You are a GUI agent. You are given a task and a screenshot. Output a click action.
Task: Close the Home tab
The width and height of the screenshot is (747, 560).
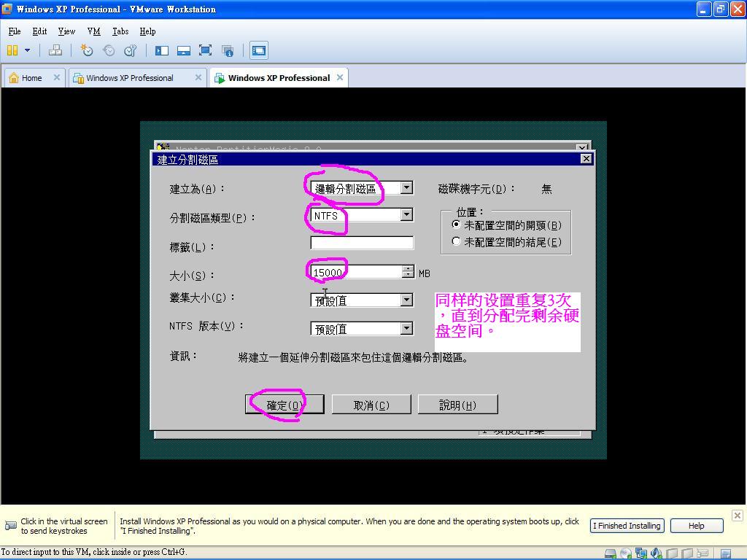click(x=57, y=77)
